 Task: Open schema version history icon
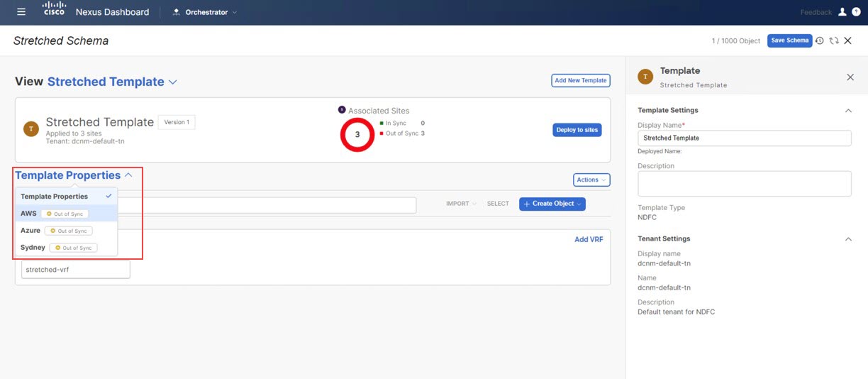click(x=820, y=41)
